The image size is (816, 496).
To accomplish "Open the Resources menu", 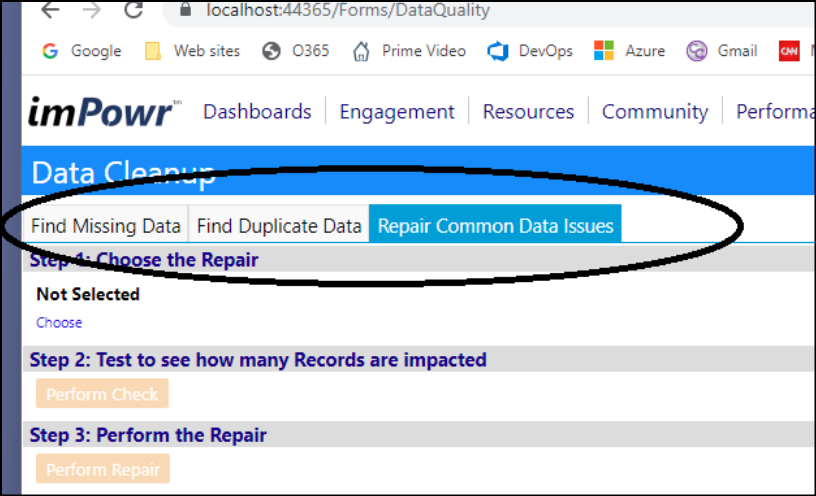I will (528, 111).
